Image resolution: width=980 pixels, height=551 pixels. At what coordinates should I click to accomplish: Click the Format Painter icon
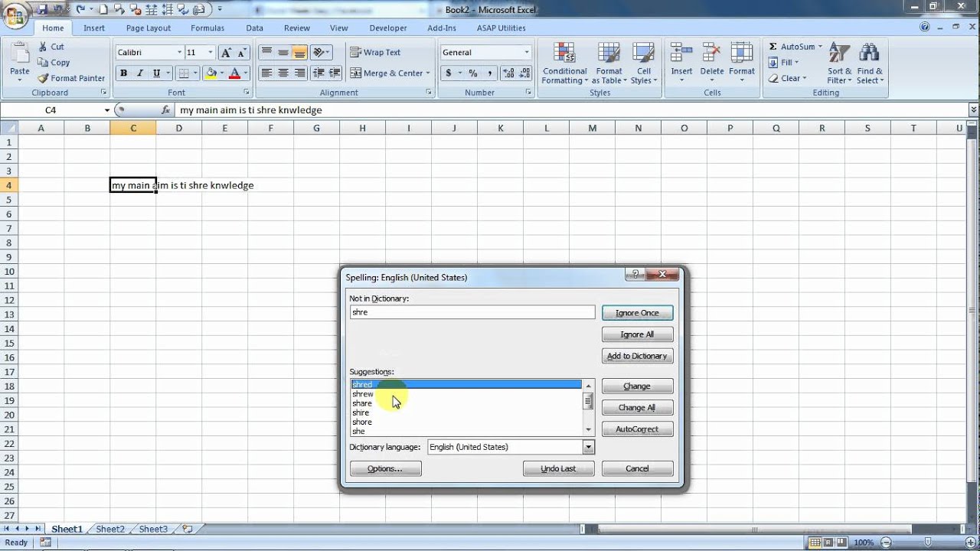[x=44, y=78]
